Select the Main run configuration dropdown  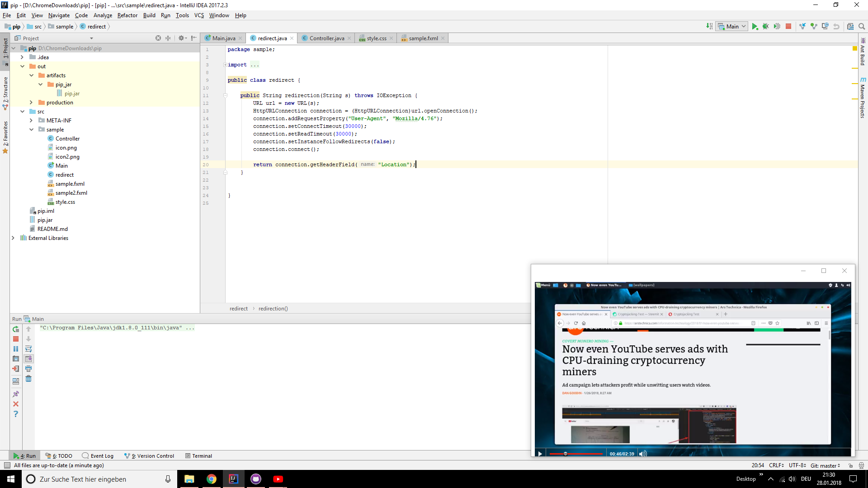(x=731, y=26)
